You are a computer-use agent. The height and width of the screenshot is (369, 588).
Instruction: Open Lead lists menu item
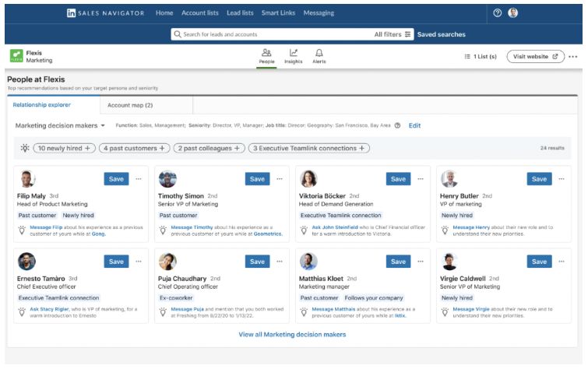pyautogui.click(x=240, y=13)
